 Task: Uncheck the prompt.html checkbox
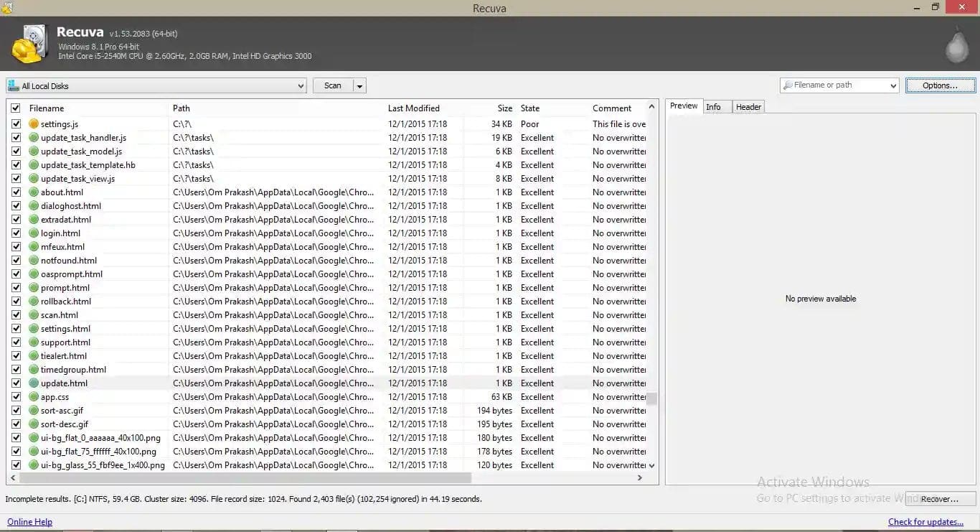pyautogui.click(x=16, y=288)
